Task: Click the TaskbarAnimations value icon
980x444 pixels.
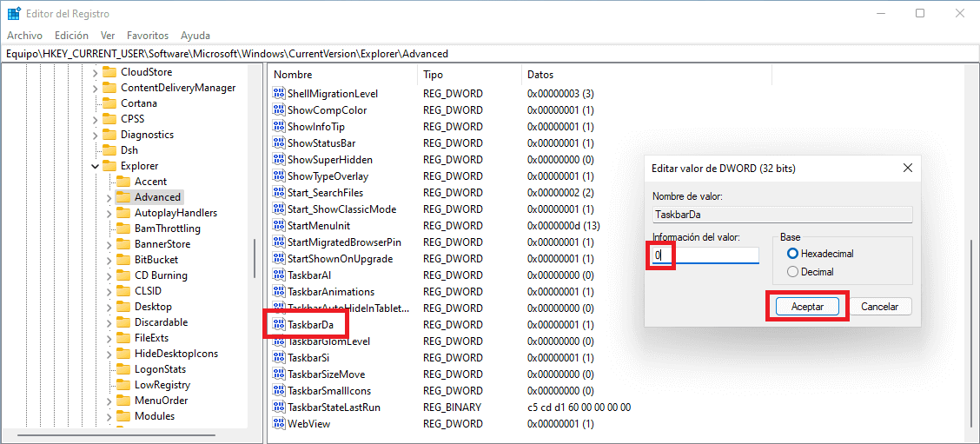Action: click(279, 291)
